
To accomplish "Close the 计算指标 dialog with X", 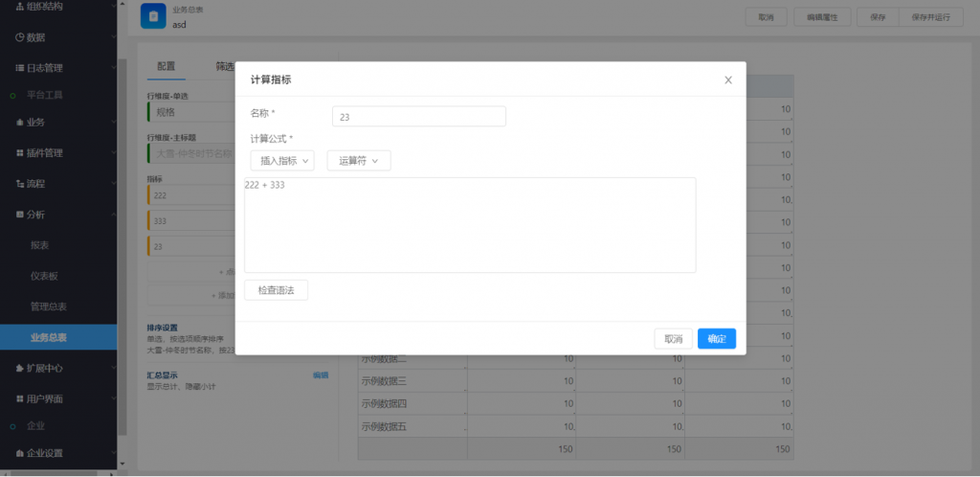I will (728, 80).
